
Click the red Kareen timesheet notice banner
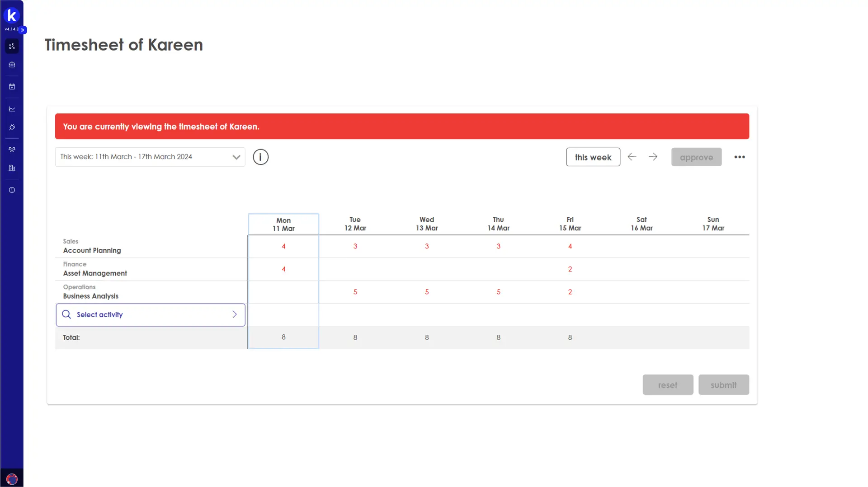coord(402,126)
